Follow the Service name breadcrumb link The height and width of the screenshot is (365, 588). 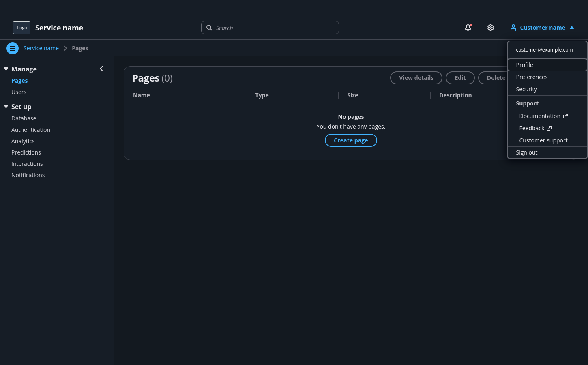click(41, 48)
